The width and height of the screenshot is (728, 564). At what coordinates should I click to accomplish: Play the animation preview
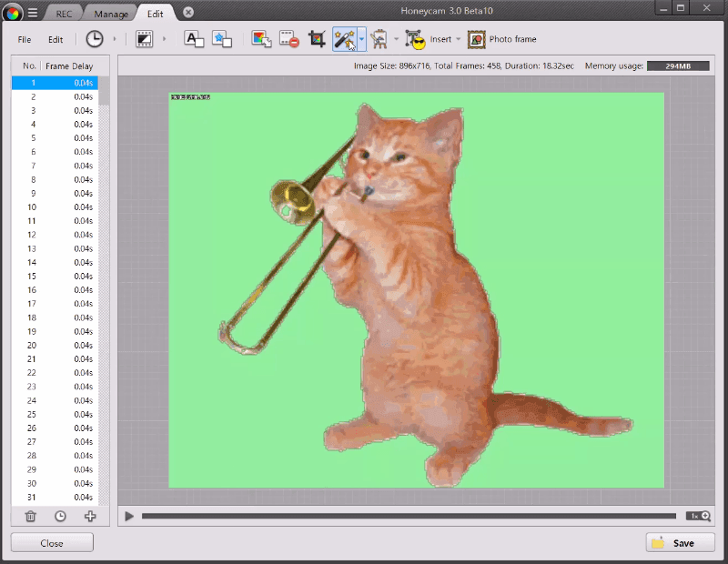coord(129,516)
